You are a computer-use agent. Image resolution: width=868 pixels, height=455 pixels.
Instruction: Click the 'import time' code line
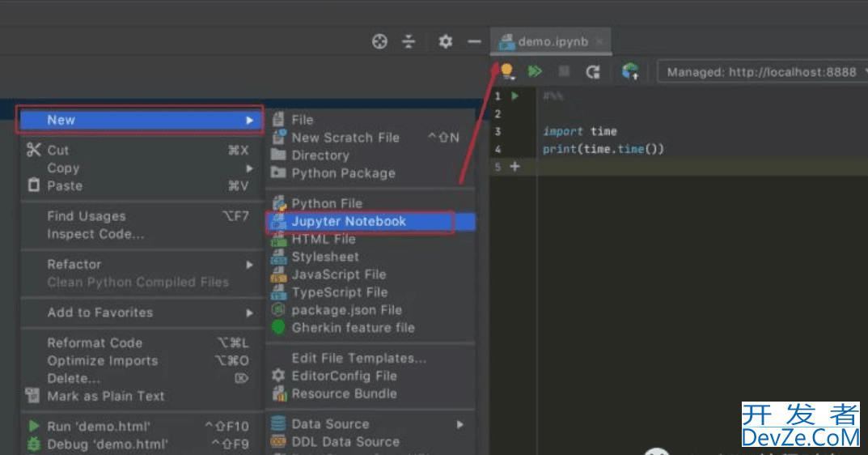[579, 131]
